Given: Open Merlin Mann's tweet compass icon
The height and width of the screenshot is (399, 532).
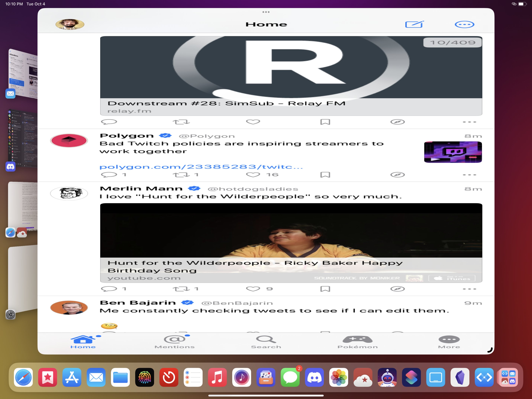Looking at the screenshot, I should pyautogui.click(x=397, y=289).
